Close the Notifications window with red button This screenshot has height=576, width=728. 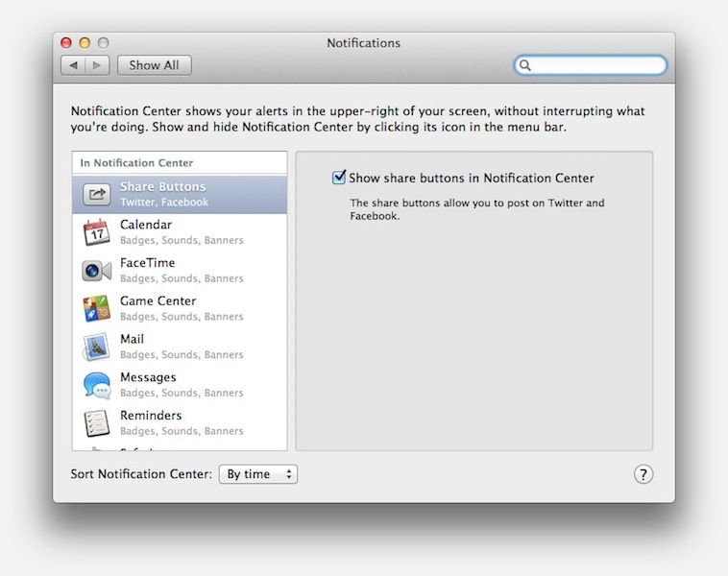coord(66,42)
